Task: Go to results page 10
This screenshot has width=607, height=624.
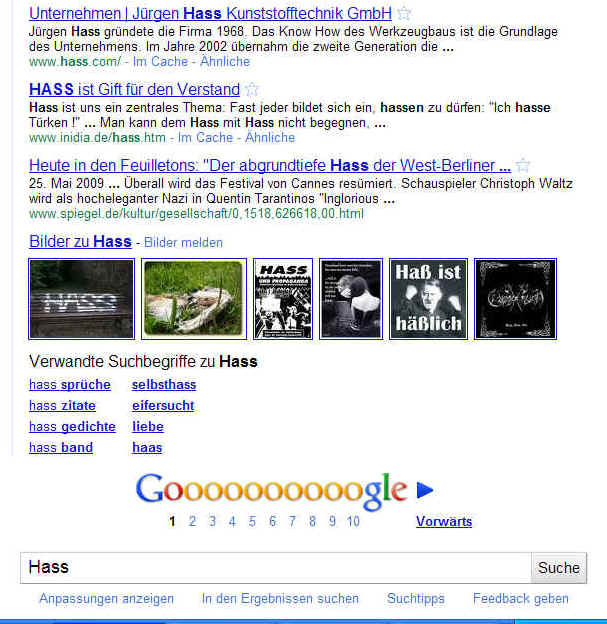Action: (353, 521)
